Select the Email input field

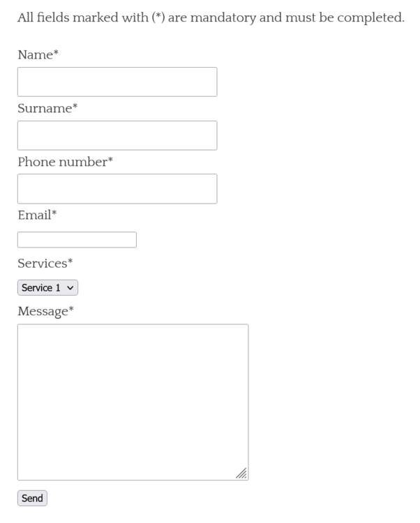pyautogui.click(x=77, y=240)
